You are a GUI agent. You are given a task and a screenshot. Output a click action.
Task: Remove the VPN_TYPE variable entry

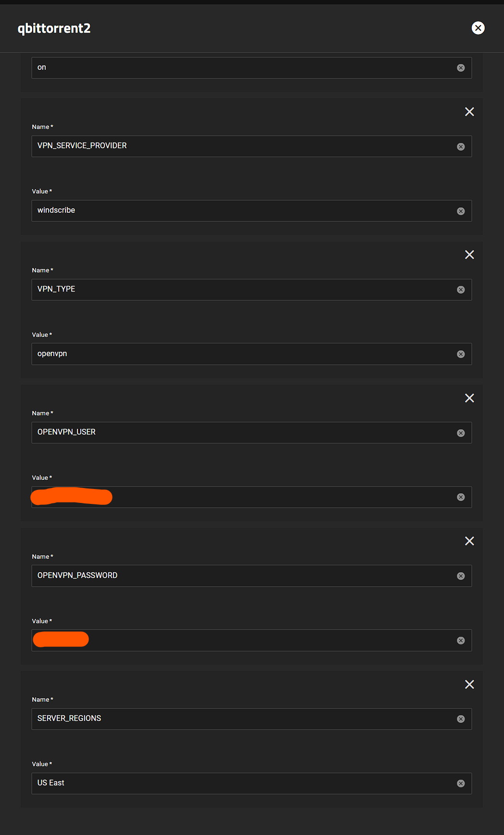469,255
